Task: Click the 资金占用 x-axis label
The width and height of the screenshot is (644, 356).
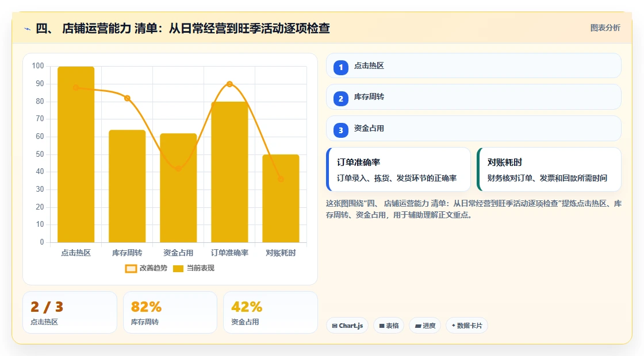Action: click(x=178, y=253)
